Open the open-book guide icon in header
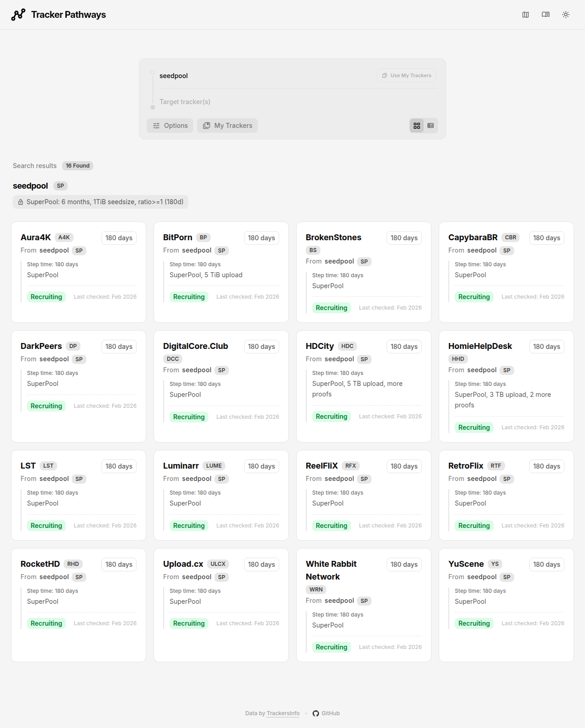Viewport: 585px width, 728px height. pos(546,15)
